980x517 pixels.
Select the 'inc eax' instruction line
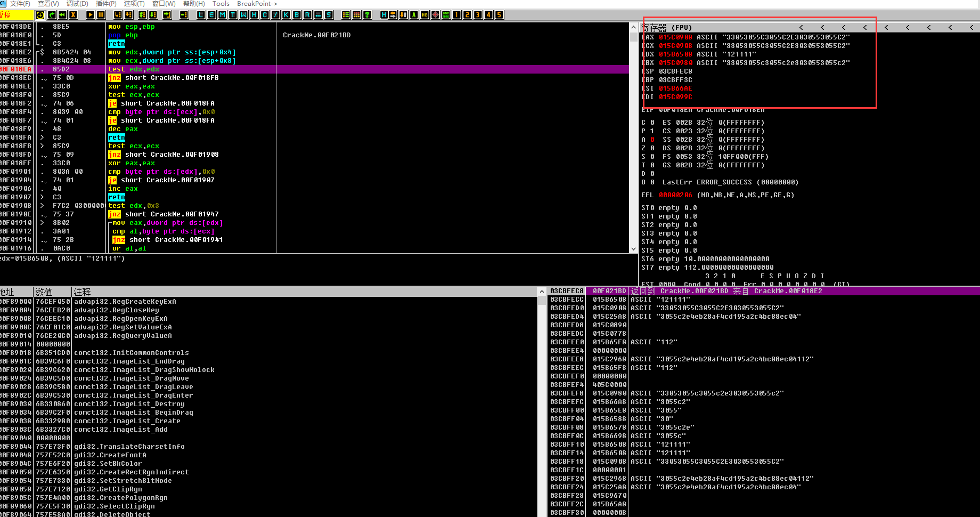[x=123, y=189]
